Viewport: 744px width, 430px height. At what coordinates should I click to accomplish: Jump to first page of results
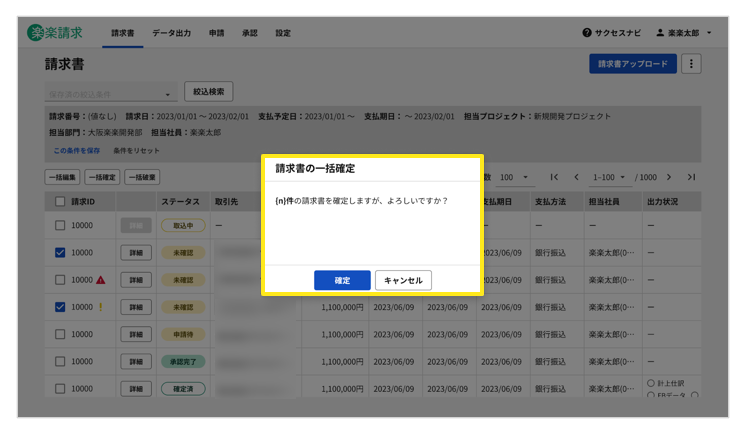554,178
